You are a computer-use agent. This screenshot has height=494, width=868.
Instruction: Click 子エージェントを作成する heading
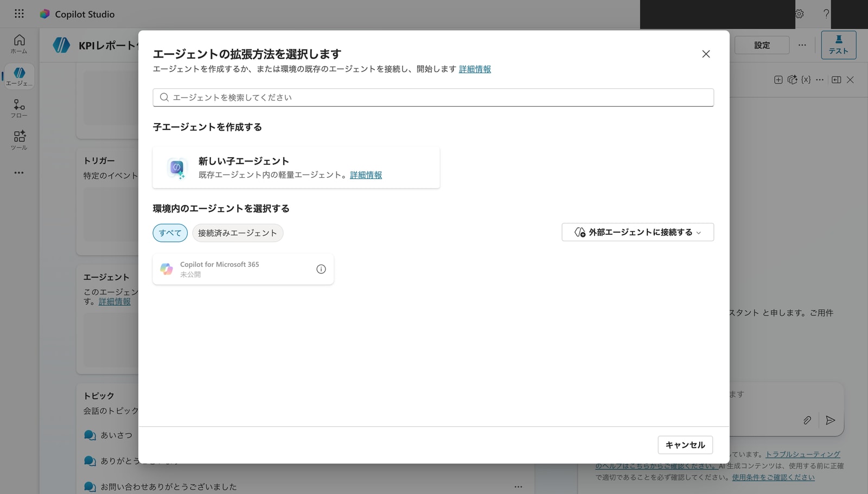207,127
